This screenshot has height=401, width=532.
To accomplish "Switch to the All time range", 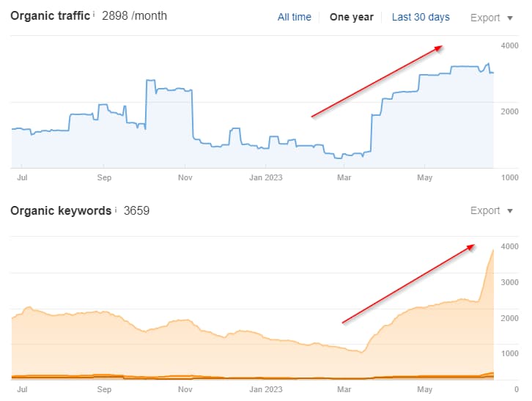I will pos(294,17).
